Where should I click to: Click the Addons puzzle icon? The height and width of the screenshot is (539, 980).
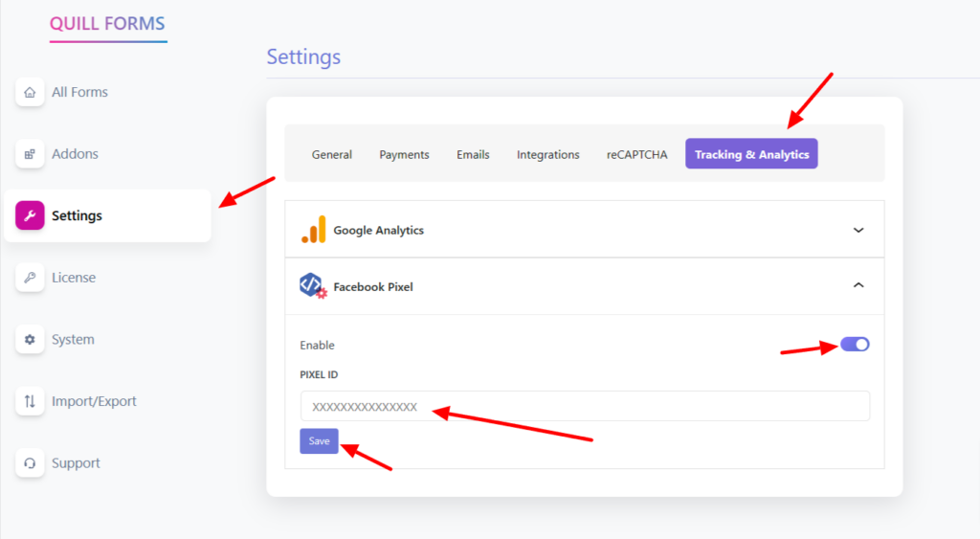[30, 154]
